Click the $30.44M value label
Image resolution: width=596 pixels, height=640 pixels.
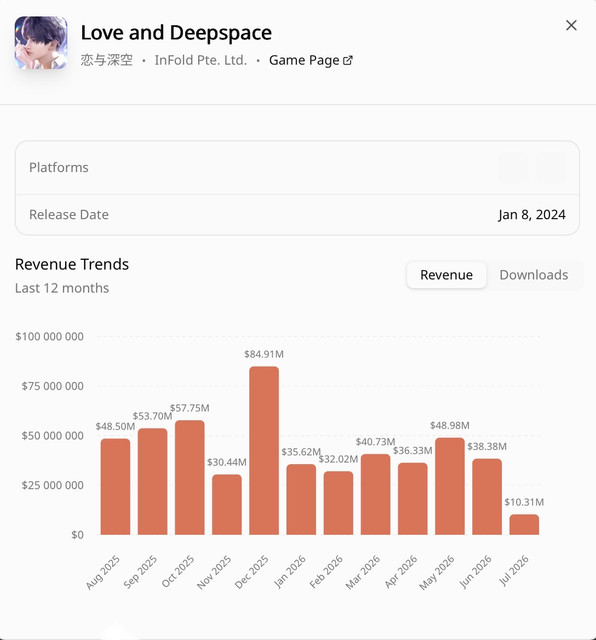click(227, 462)
